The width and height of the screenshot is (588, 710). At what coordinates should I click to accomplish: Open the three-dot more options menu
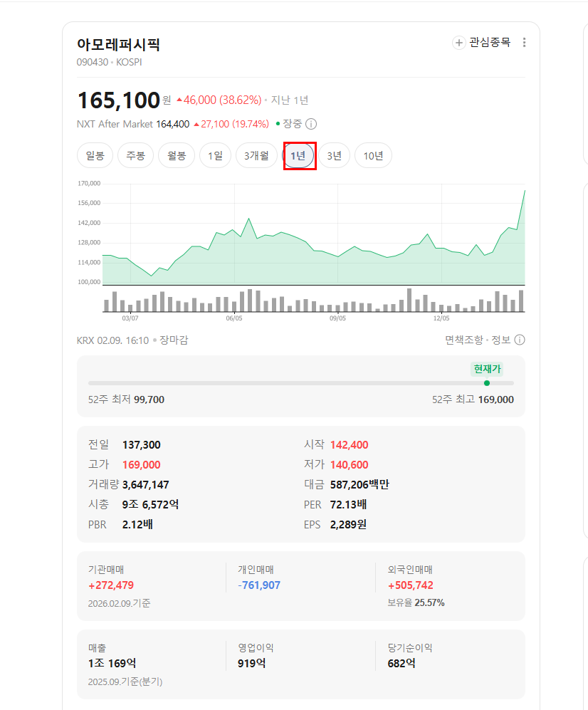click(524, 43)
